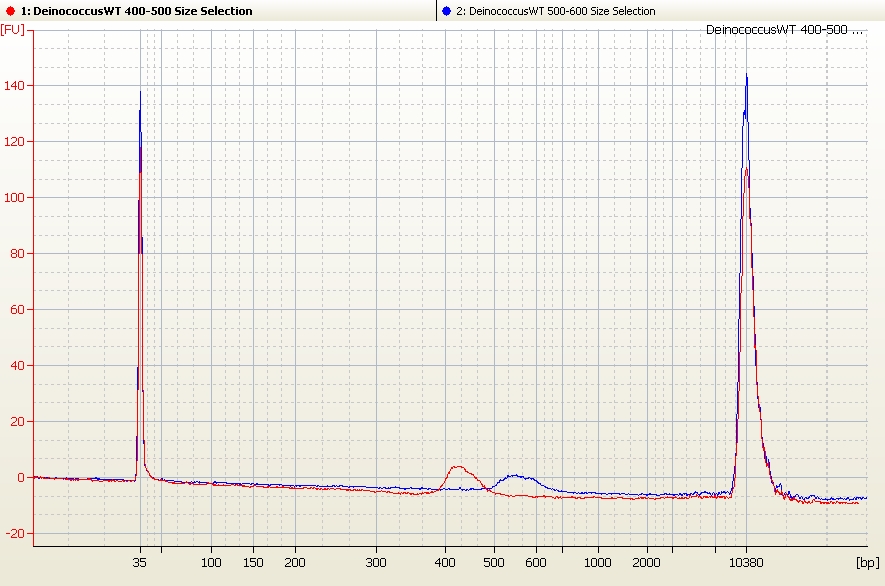Click the tip of the upper marker peak at 10380 bp
885x586 pixels.
[746, 75]
